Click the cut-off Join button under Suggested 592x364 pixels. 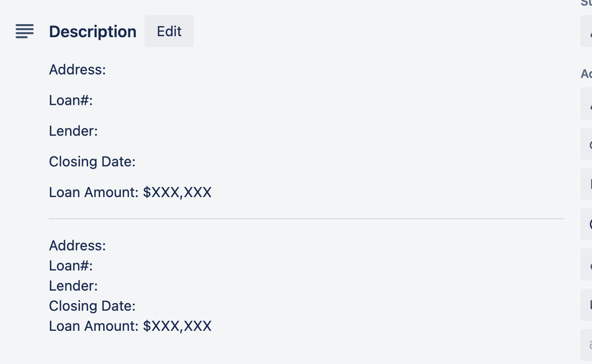tap(586, 31)
